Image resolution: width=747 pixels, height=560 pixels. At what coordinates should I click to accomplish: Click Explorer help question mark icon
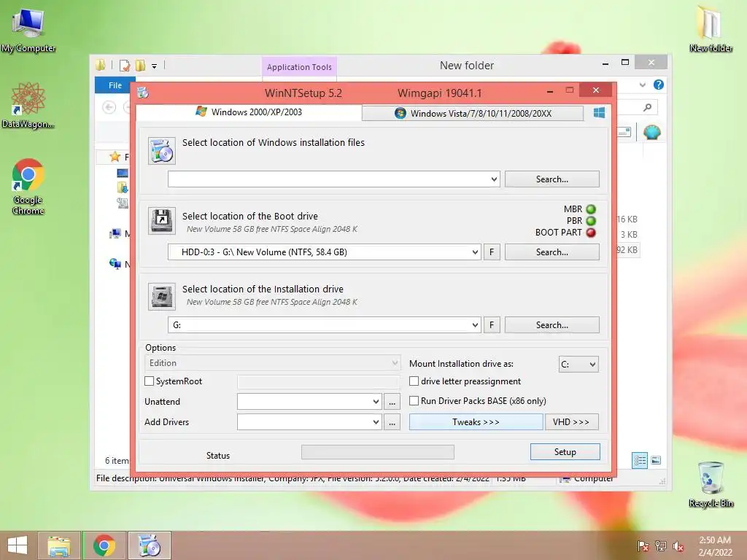(x=659, y=85)
